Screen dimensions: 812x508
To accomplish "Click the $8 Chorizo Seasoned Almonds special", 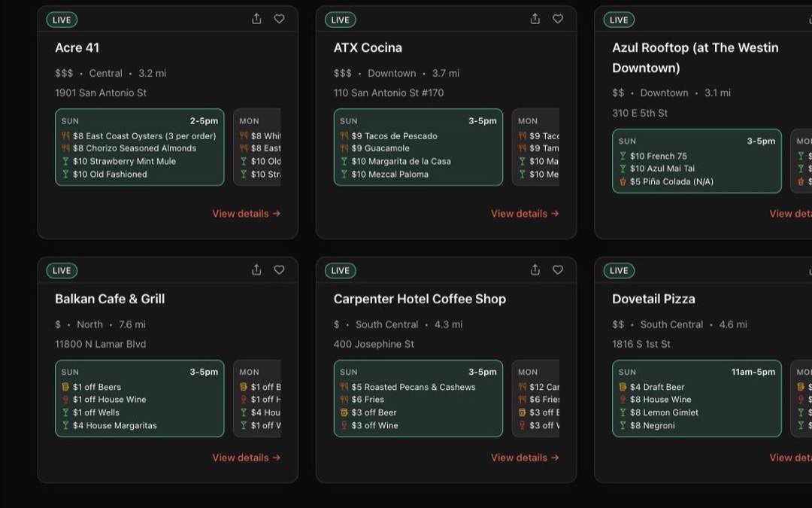I will click(x=134, y=148).
